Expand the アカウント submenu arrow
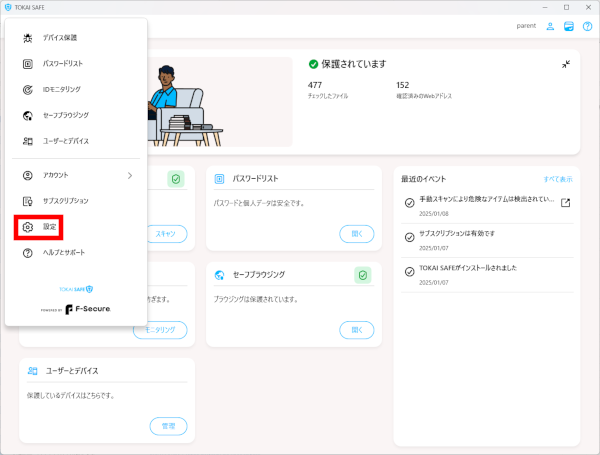 coord(130,176)
